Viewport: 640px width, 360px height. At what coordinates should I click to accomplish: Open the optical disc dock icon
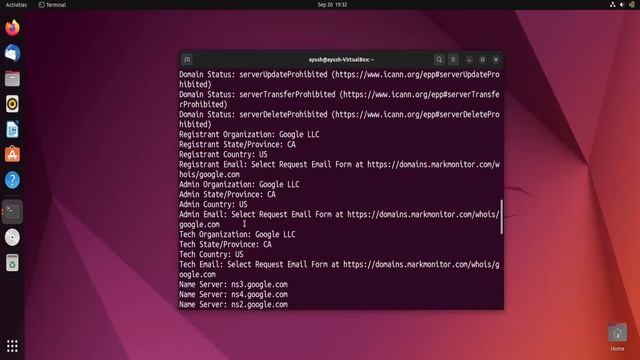[12, 237]
